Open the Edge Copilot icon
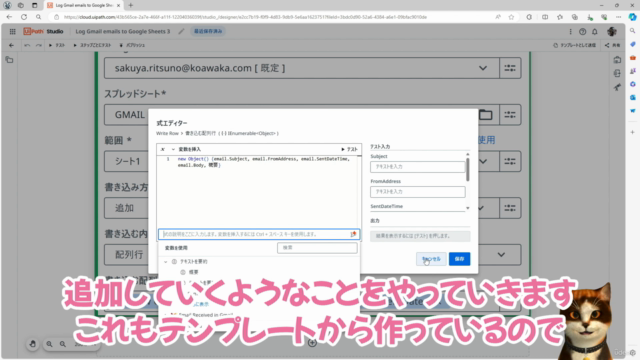The height and width of the screenshot is (360, 640). [632, 17]
